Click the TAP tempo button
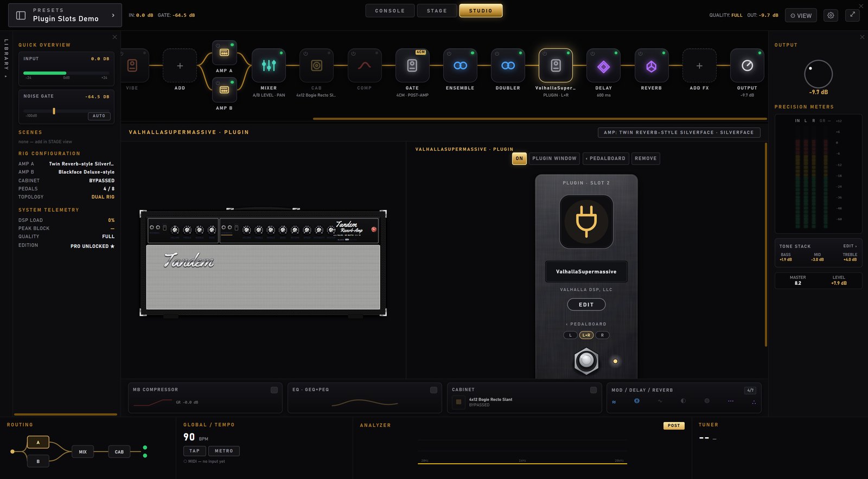The image size is (868, 479). click(194, 451)
